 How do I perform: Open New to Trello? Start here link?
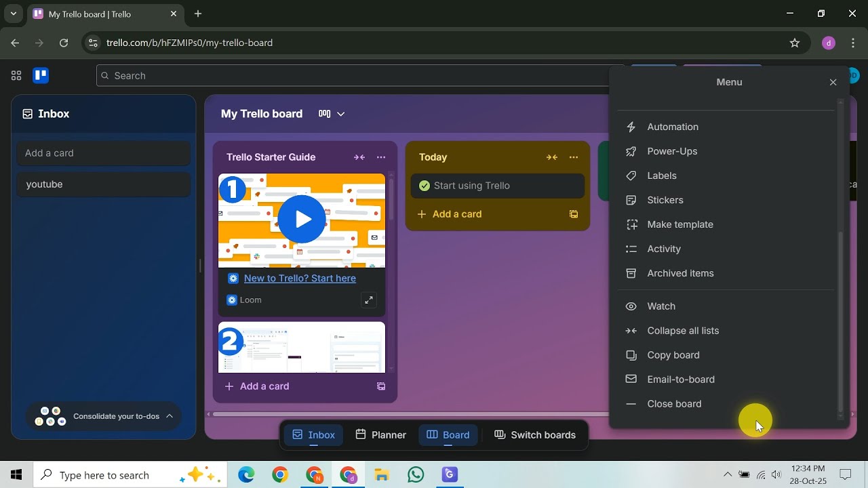[x=300, y=279]
